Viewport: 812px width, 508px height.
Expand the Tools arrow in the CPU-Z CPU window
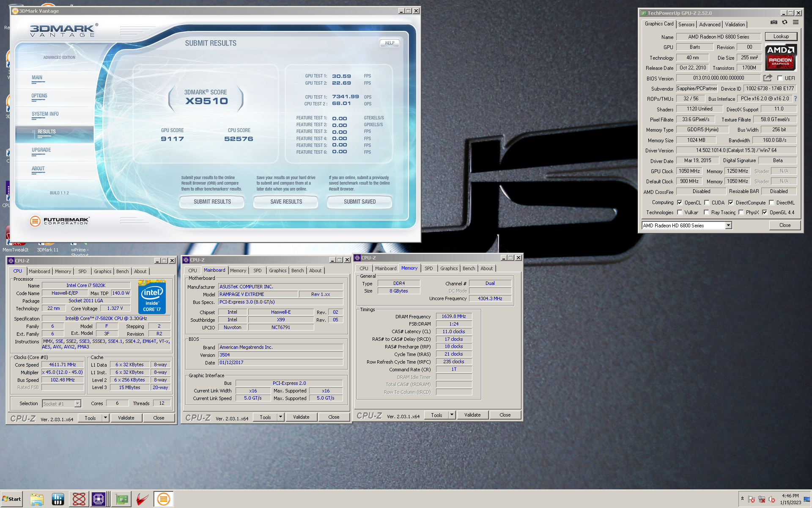[x=105, y=418]
